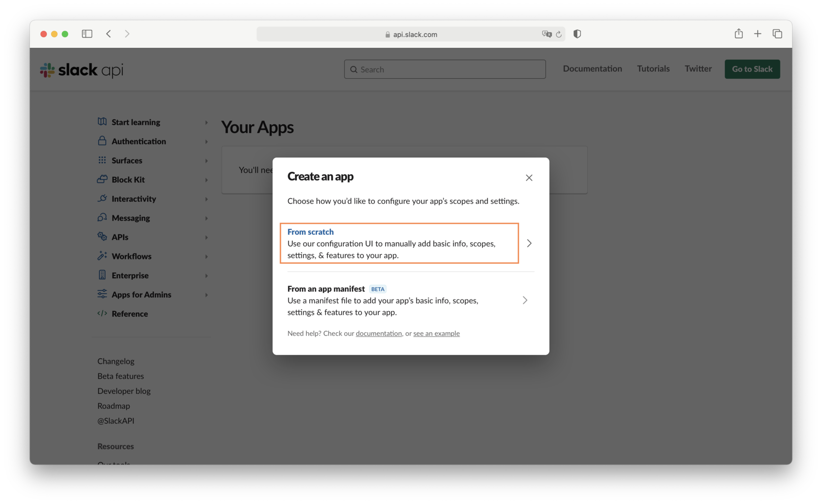Click the Messaging icon in sidebar

102,218
